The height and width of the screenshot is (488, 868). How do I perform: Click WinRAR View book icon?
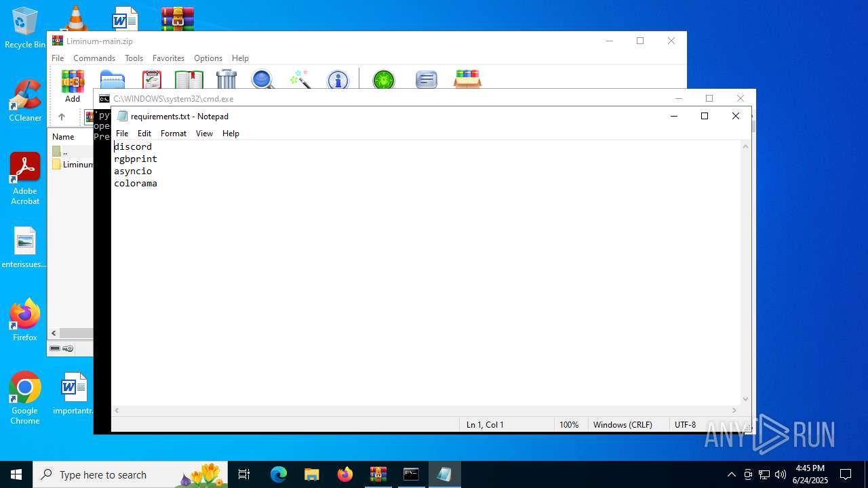[x=189, y=80]
